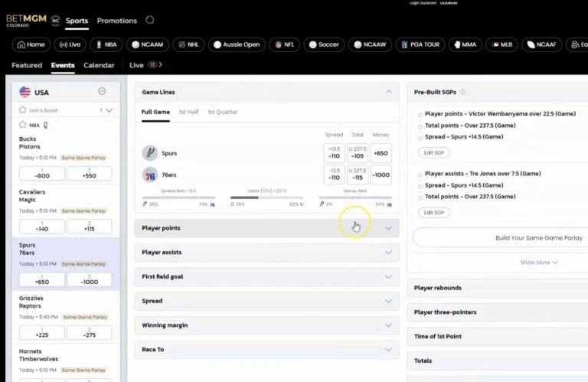Expand the Spread market section
The width and height of the screenshot is (588, 382).
pos(266,301)
